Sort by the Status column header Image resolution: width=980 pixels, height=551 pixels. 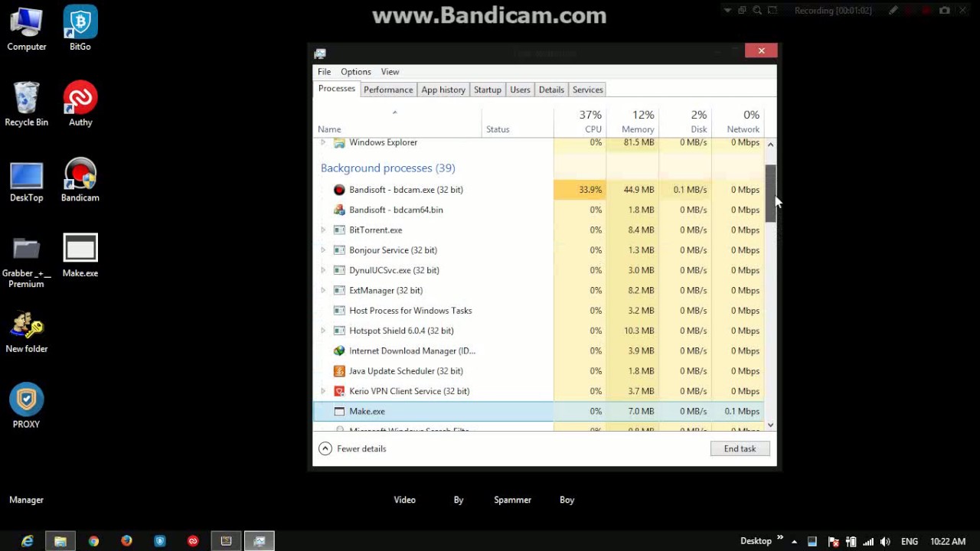(518, 122)
